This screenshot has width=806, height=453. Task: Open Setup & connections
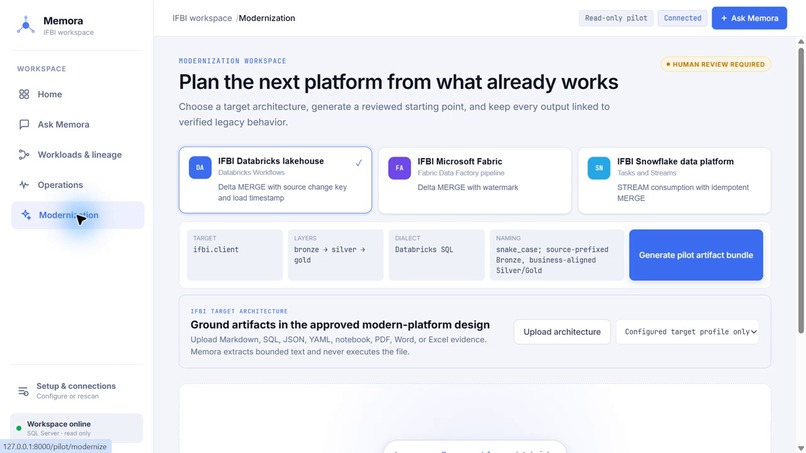77,391
